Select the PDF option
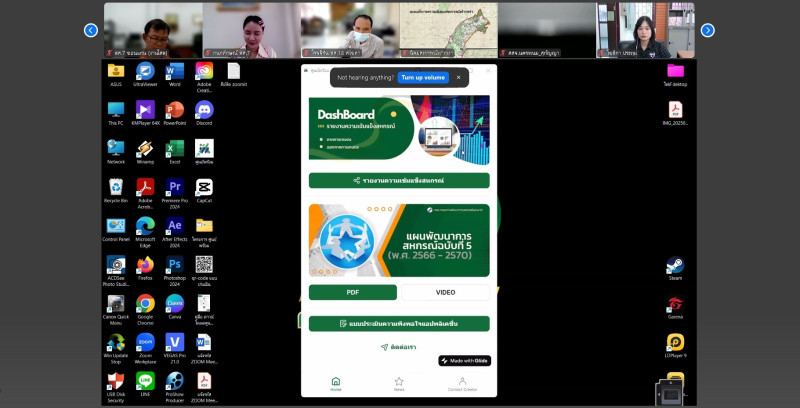The height and width of the screenshot is (408, 800). click(x=353, y=292)
